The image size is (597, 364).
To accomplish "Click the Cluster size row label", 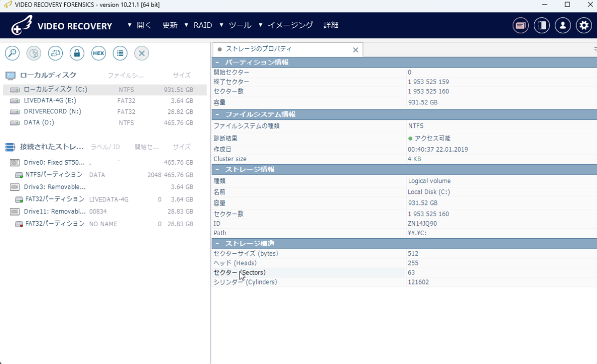I will click(x=230, y=159).
